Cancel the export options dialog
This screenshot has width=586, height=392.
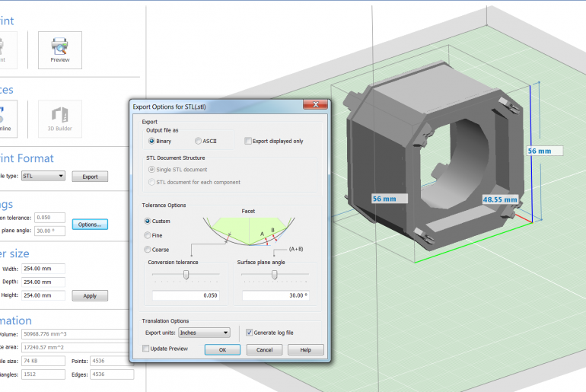[x=264, y=350]
